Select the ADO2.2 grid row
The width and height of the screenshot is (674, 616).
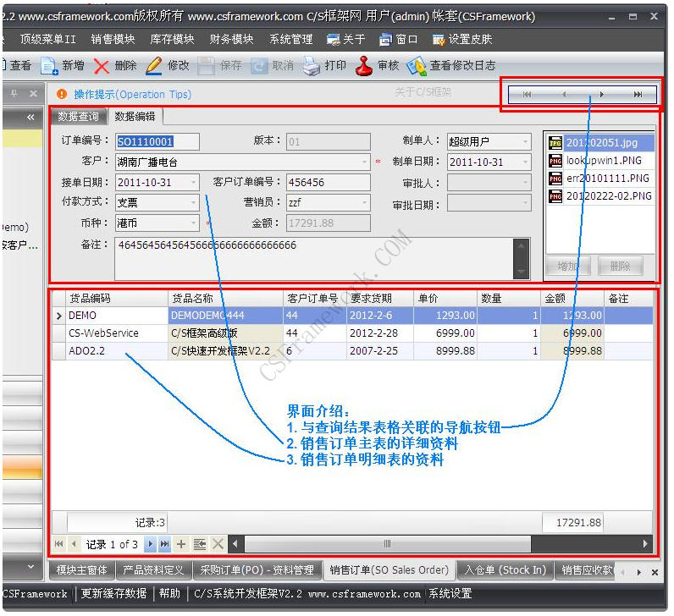[352, 351]
